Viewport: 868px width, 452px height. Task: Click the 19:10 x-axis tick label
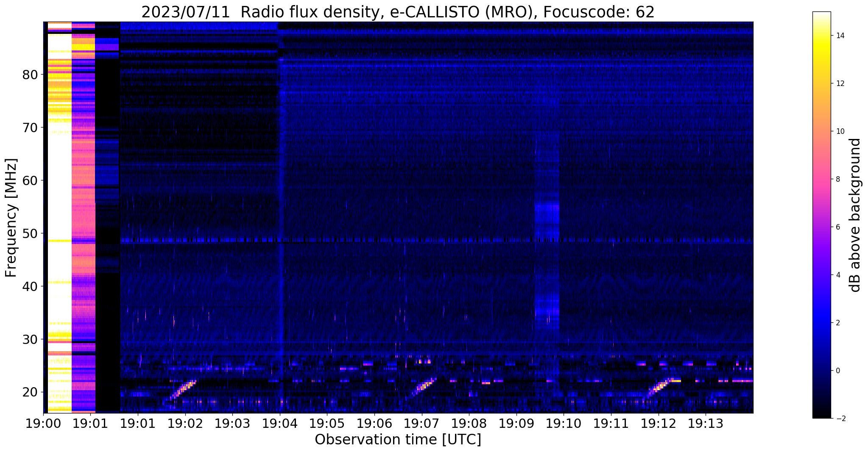pyautogui.click(x=564, y=424)
